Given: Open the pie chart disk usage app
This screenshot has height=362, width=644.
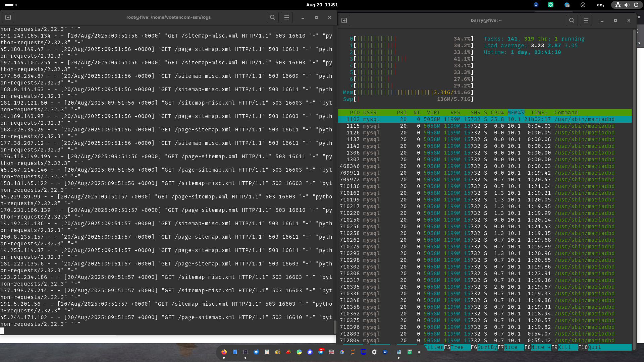Looking at the screenshot, I should point(299,352).
